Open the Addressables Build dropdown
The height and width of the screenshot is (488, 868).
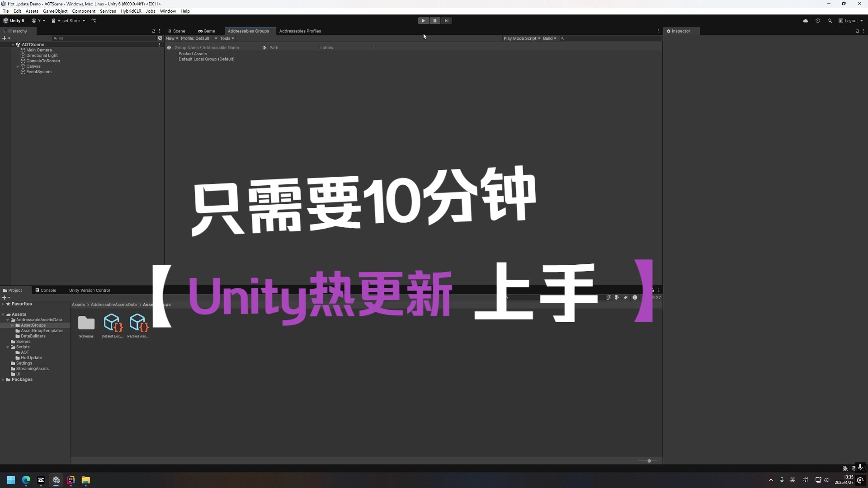click(549, 38)
